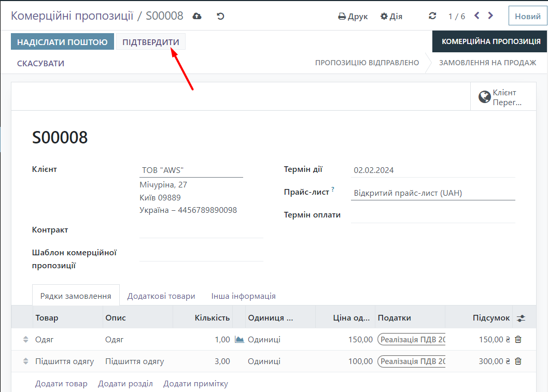Viewport: 548px width, 392px height.
Task: Delete the Одяг order line
Action: [x=518, y=340]
